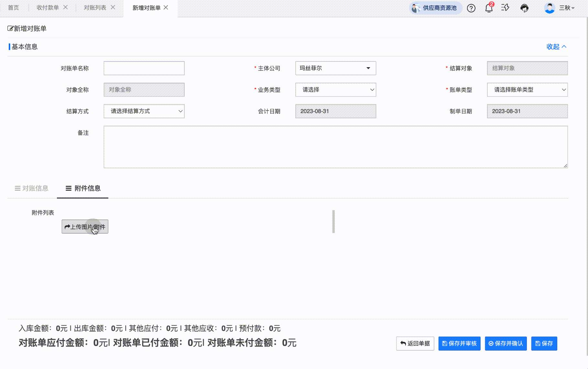
Task: Click the 上传图片/附件 button
Action: point(85,227)
